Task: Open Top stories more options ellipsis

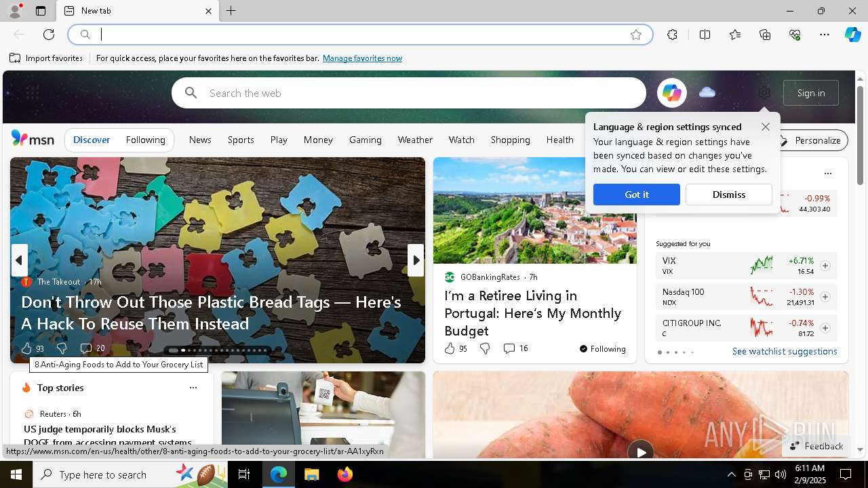Action: (193, 388)
